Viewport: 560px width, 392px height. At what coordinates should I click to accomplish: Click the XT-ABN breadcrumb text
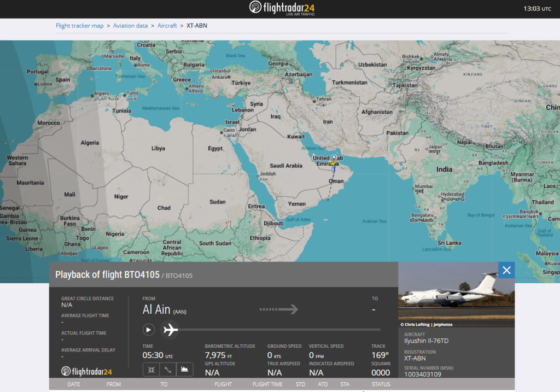coord(197,26)
